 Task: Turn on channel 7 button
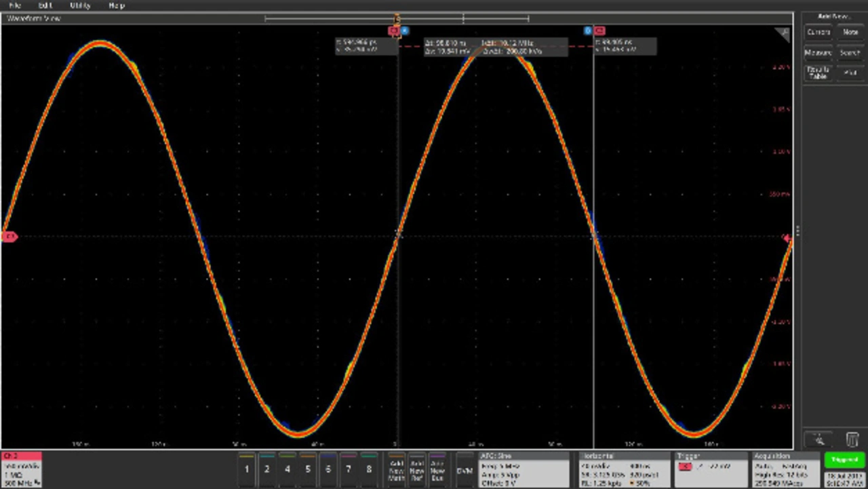349,469
